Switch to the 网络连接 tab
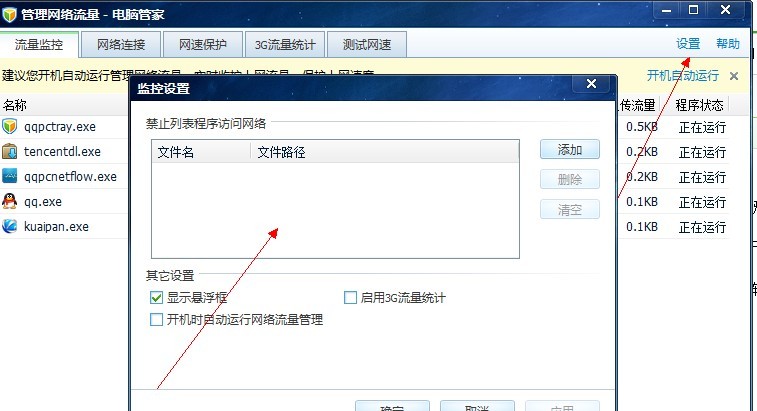 (x=121, y=45)
